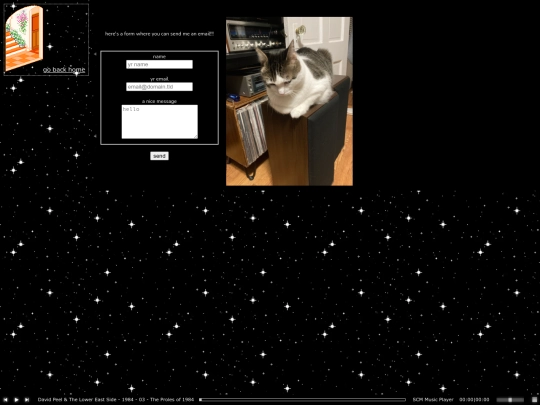Adjust the volume slider in music player
The height and width of the screenshot is (405, 540).
(x=510, y=399)
